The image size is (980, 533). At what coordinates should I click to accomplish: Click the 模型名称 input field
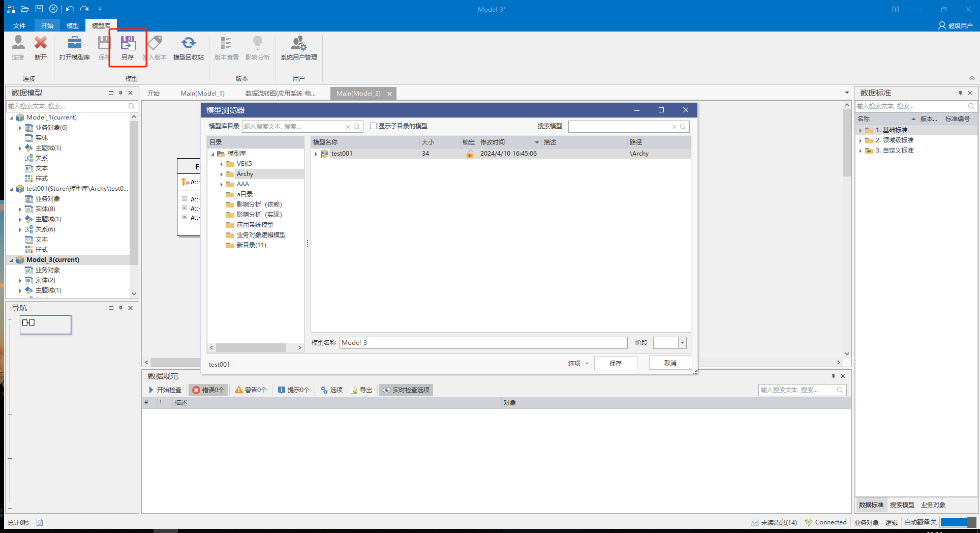[483, 343]
